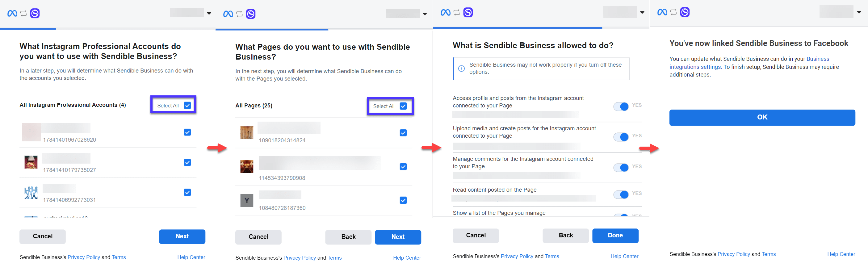Open the Business integrations settings link
This screenshot has width=868, height=267.
click(x=749, y=63)
